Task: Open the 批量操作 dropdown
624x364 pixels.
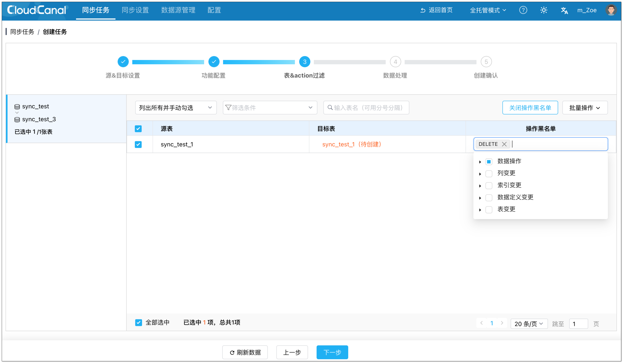Action: point(585,108)
